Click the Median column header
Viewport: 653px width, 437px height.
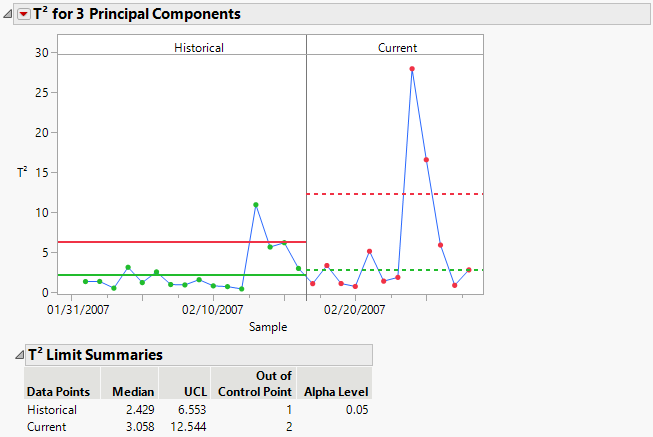point(133,391)
